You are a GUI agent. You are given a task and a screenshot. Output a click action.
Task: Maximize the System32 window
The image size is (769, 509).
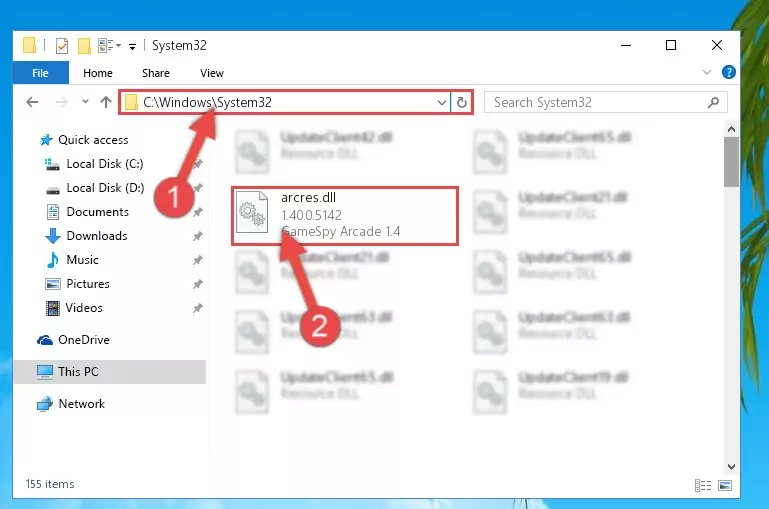click(x=671, y=46)
